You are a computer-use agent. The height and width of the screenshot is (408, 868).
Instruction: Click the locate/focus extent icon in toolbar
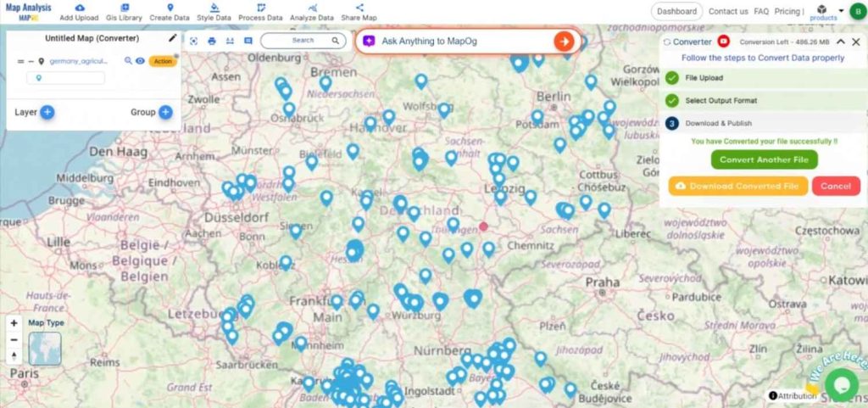click(193, 41)
